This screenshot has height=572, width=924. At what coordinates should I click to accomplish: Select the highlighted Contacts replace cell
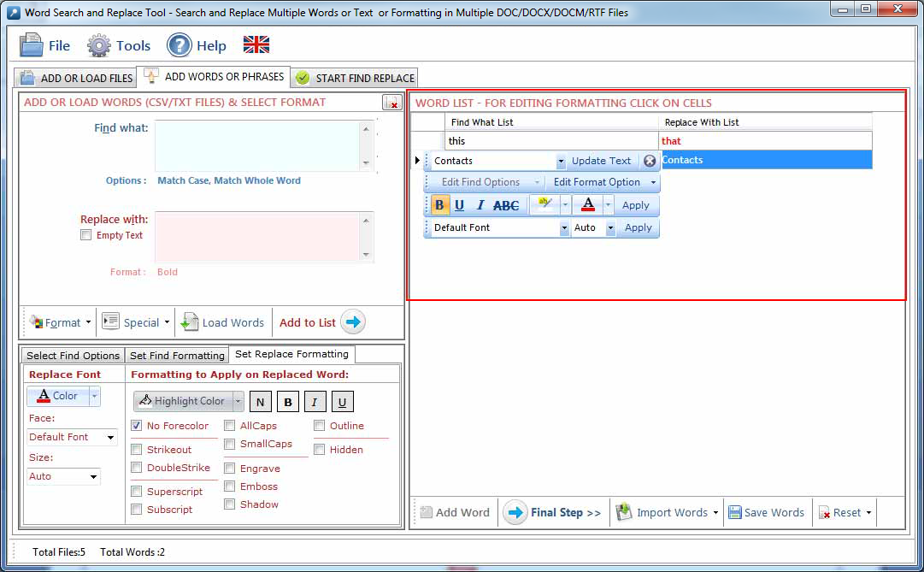tap(767, 160)
